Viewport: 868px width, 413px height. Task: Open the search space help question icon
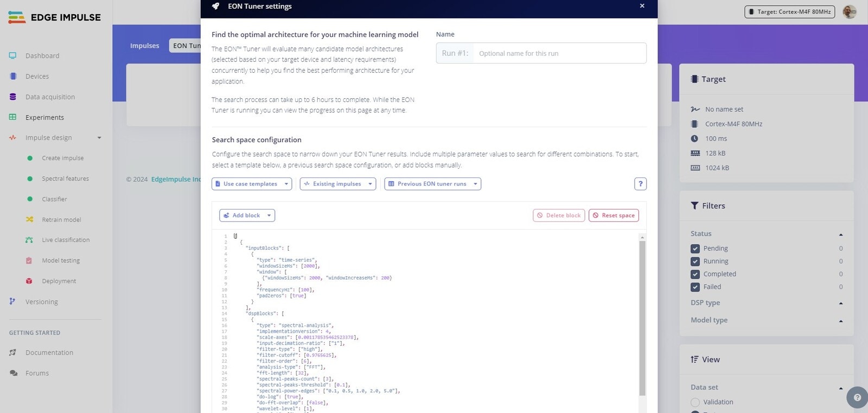pos(640,184)
